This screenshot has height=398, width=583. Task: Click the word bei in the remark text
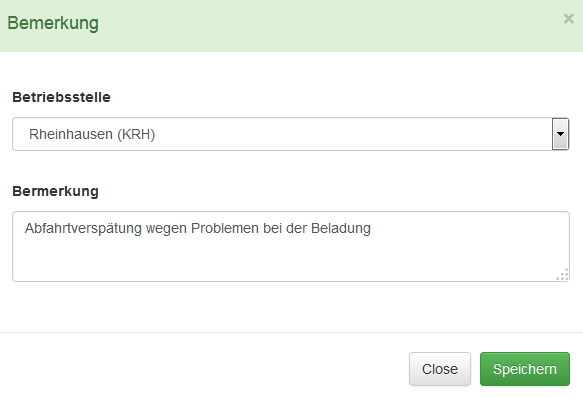pos(273,228)
